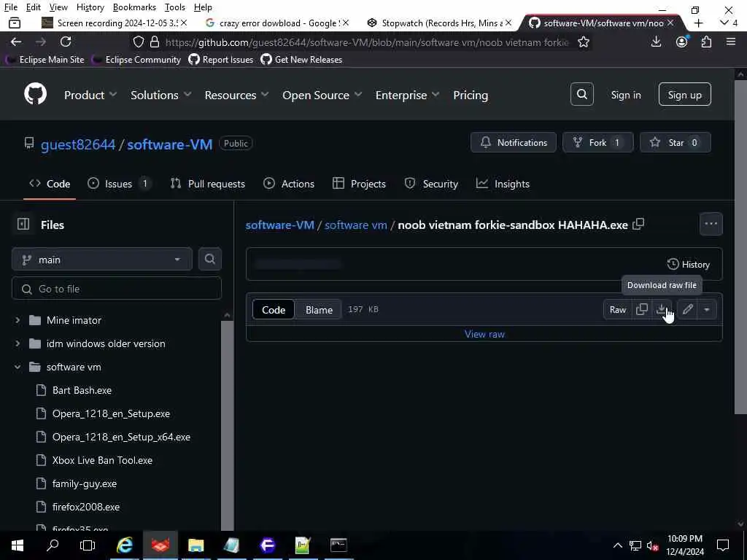
Task: Expand the Enterprise dropdown
Action: pyautogui.click(x=407, y=95)
